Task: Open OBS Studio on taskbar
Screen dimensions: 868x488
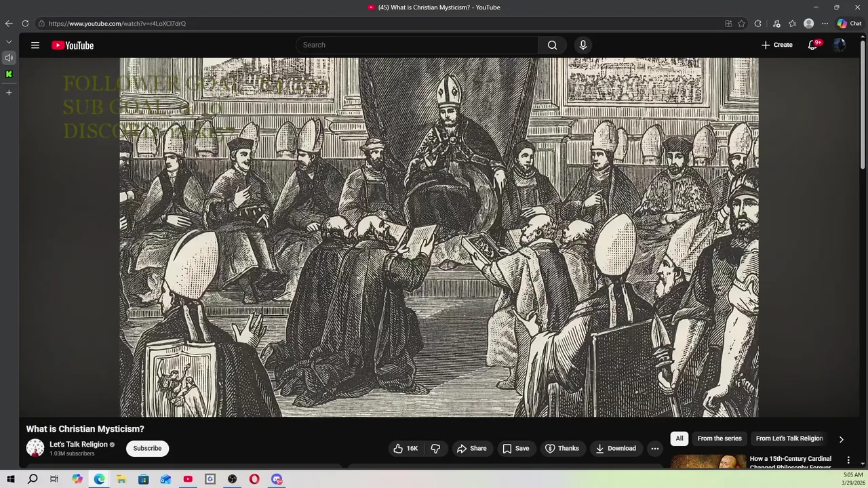Action: pyautogui.click(x=233, y=479)
